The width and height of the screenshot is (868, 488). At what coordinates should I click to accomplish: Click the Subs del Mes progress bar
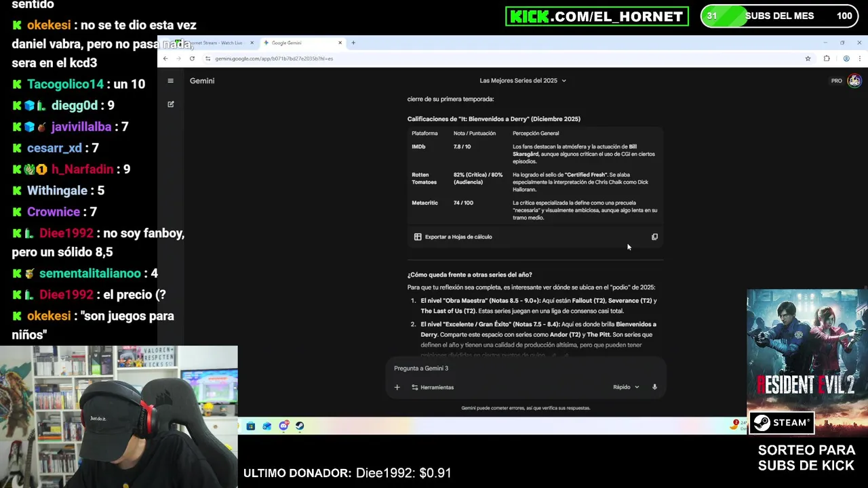point(780,16)
